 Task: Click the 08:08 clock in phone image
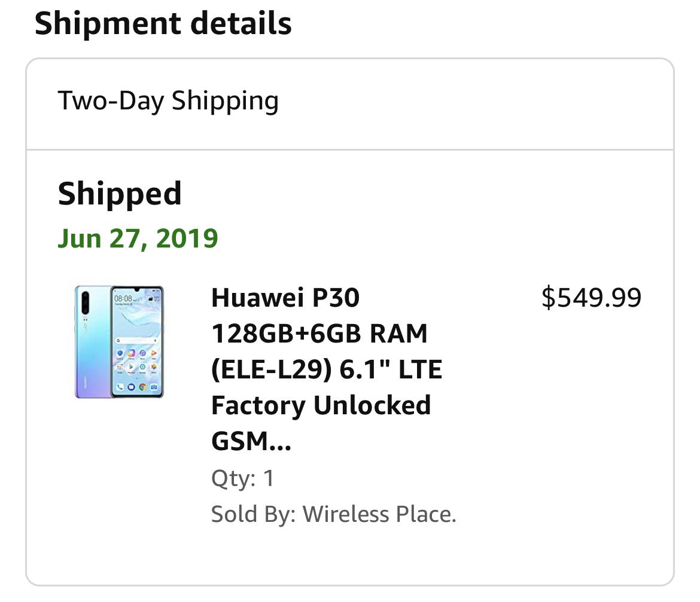pyautogui.click(x=123, y=298)
